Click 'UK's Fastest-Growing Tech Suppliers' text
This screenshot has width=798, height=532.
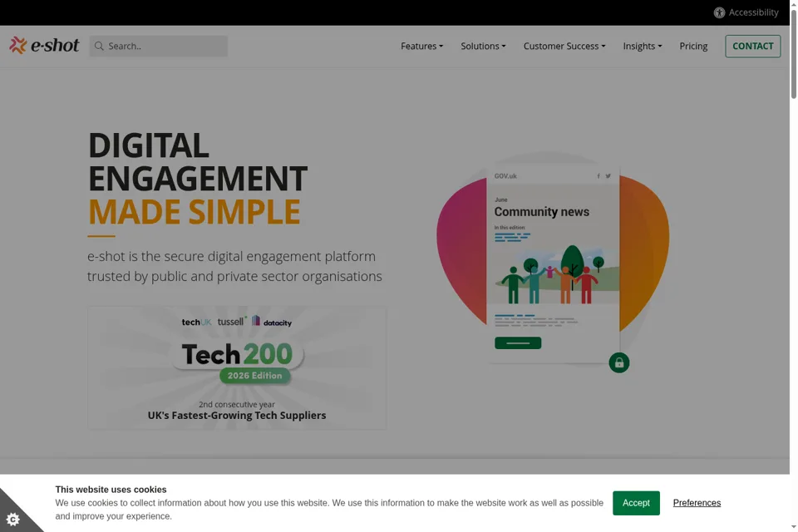[x=237, y=416]
